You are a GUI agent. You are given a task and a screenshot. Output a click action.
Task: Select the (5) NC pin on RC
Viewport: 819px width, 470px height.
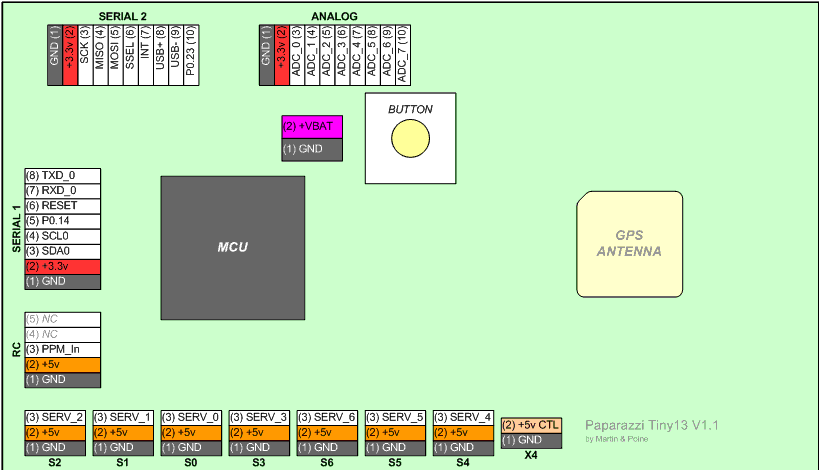point(63,319)
